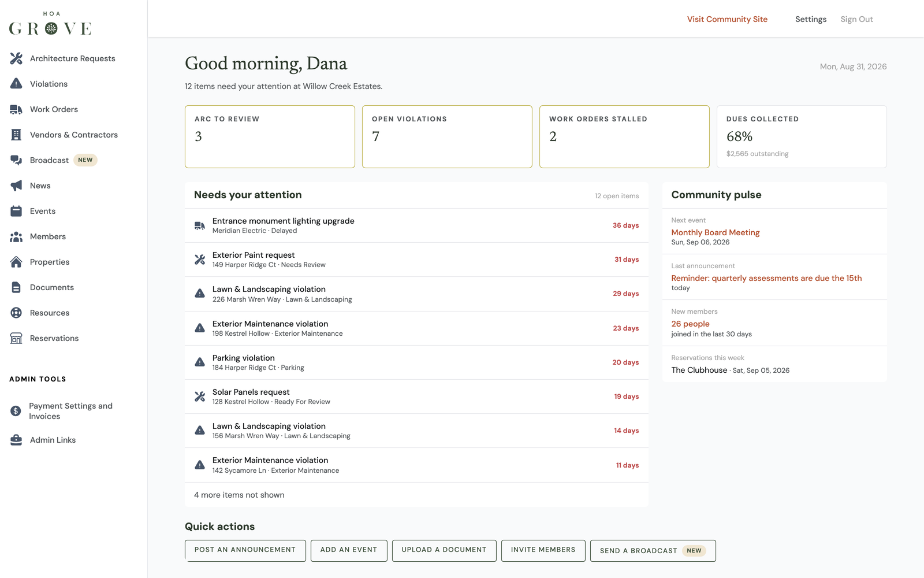Open Settings in the top bar

coord(811,19)
